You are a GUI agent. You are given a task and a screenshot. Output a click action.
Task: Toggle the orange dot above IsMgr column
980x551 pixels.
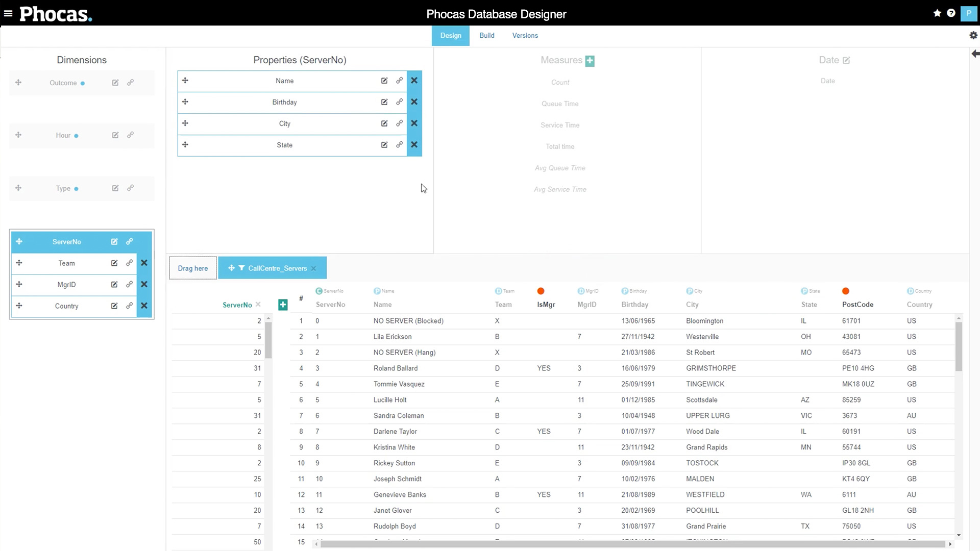541,291
